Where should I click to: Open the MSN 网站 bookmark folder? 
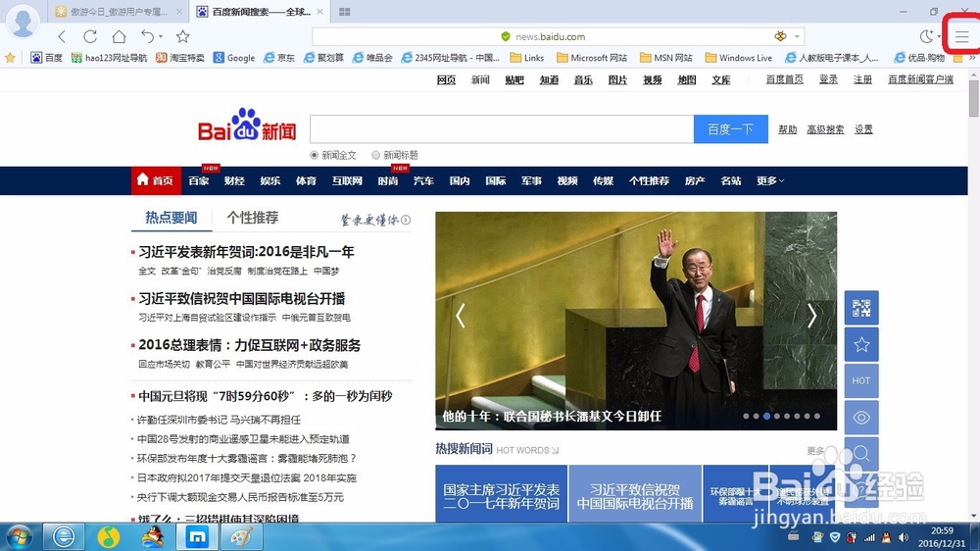666,58
